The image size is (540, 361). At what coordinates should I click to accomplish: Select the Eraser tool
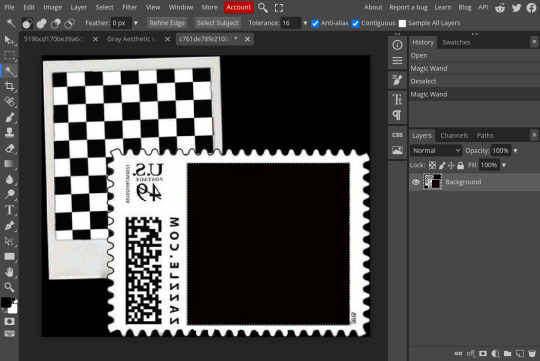(x=9, y=148)
